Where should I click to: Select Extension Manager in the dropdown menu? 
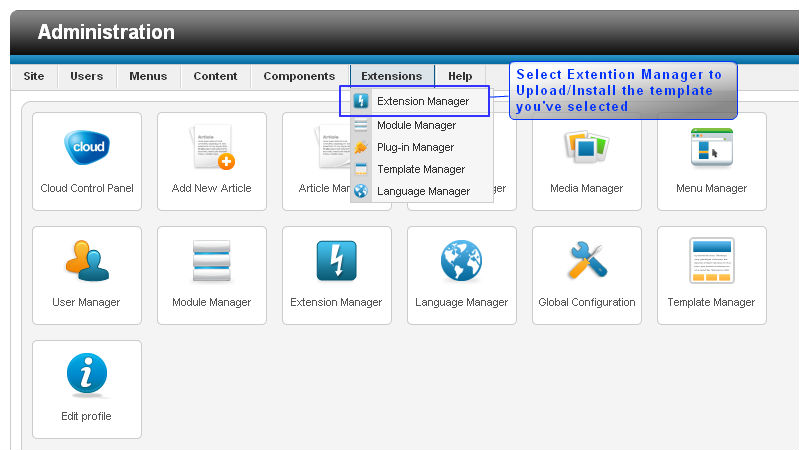pyautogui.click(x=422, y=101)
